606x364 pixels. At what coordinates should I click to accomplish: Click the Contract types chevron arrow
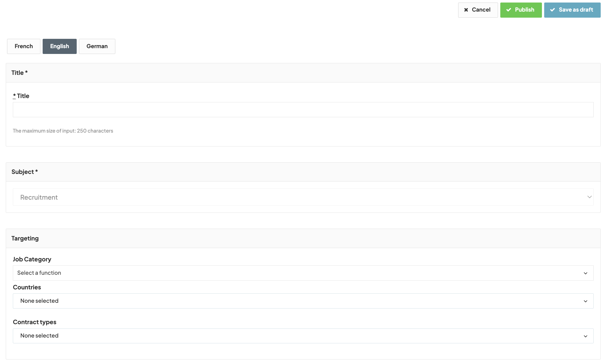point(586,336)
